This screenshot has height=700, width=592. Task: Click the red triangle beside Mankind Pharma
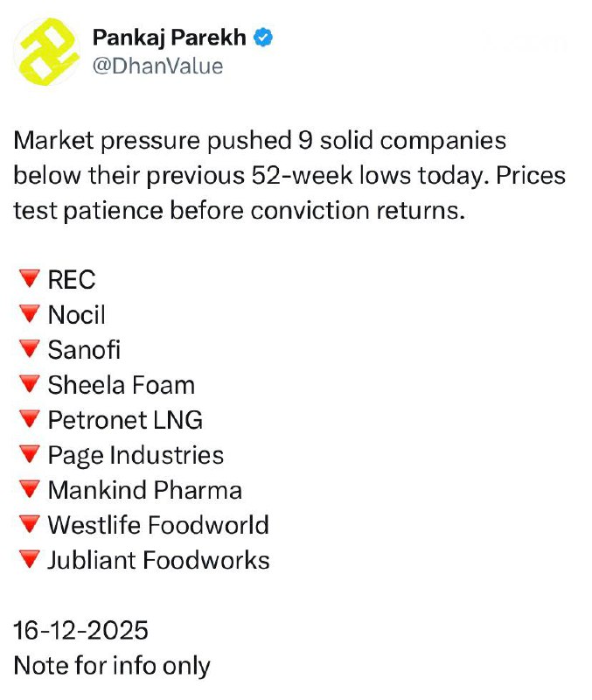29,490
